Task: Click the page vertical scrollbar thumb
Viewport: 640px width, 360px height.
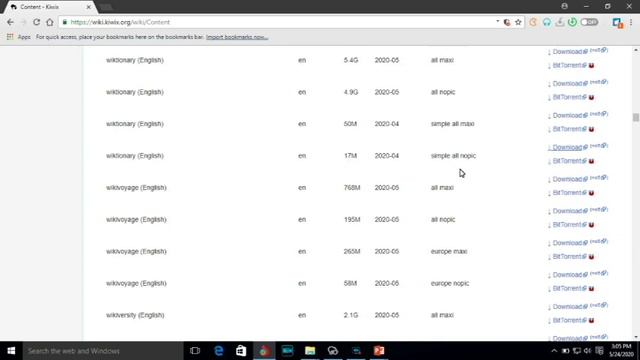Action: (x=636, y=118)
